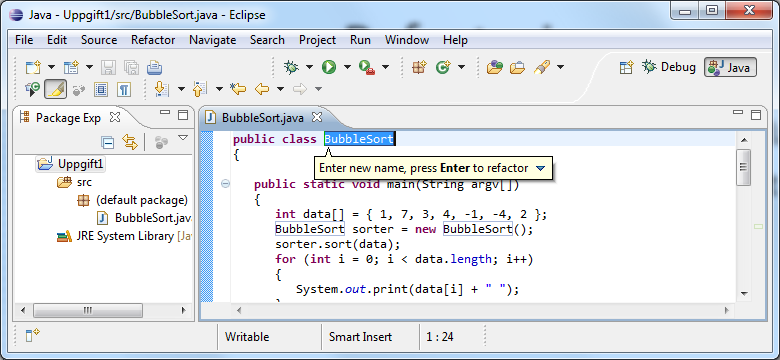The width and height of the screenshot is (780, 360).
Task: Toggle Link with Editor in Package Explorer
Action: [129, 143]
